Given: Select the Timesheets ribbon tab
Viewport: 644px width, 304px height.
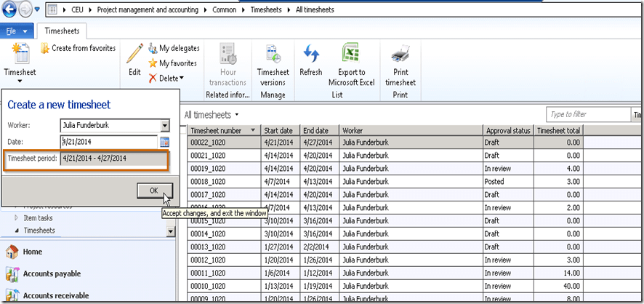Looking at the screenshot, I should [62, 31].
